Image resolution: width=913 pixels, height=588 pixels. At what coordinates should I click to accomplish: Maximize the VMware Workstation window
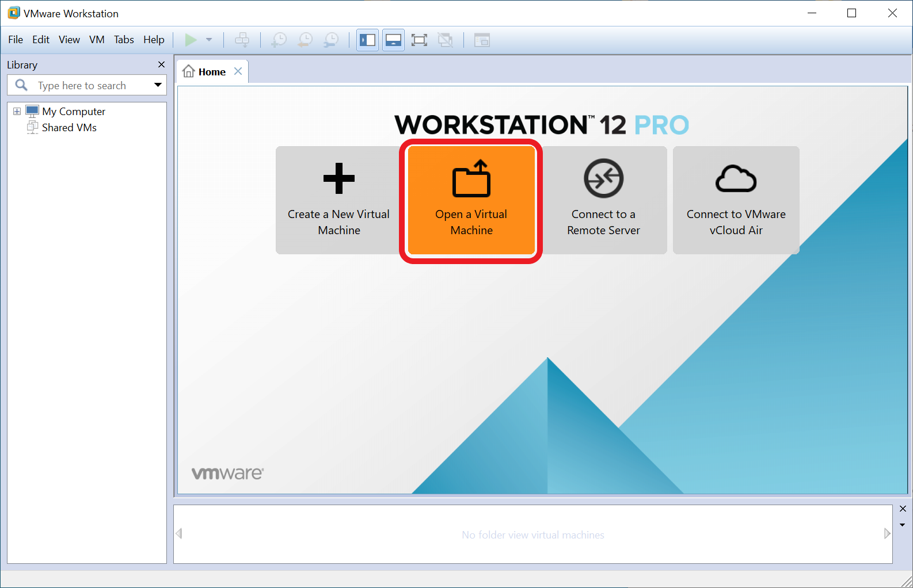(x=852, y=13)
